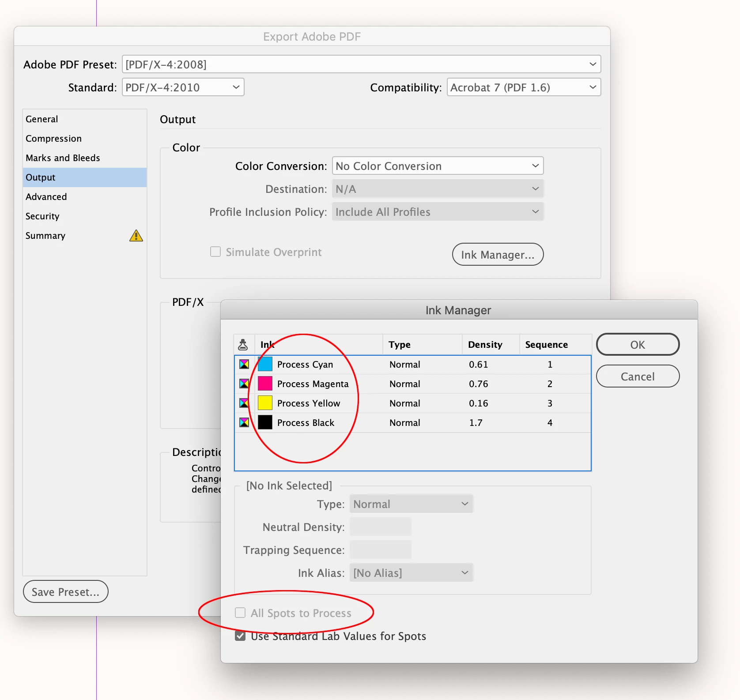The image size is (740, 700).
Task: Click the Sequence column header
Action: [x=555, y=344]
